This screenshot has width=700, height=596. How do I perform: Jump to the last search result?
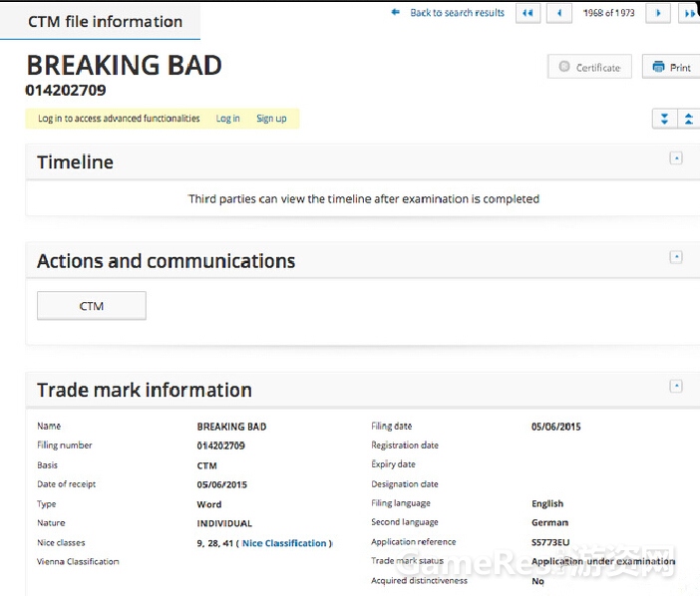[x=689, y=13]
